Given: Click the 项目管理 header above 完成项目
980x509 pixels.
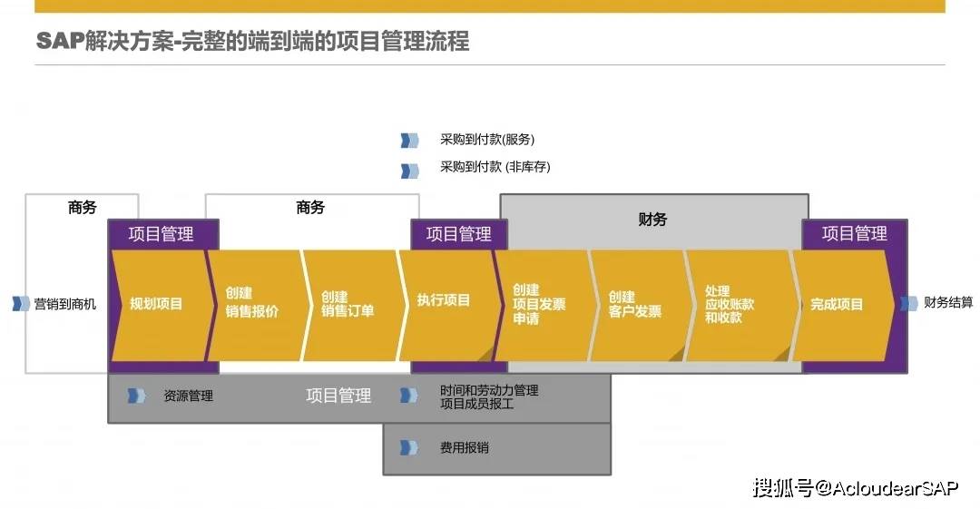Looking at the screenshot, I should pos(855,234).
